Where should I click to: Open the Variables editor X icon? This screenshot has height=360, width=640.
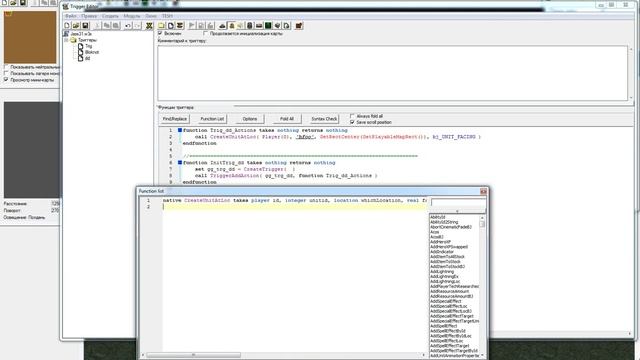click(x=149, y=26)
